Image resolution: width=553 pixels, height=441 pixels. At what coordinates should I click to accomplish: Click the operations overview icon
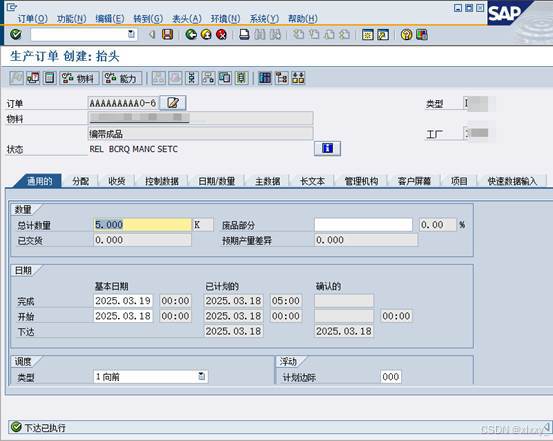(x=192, y=78)
